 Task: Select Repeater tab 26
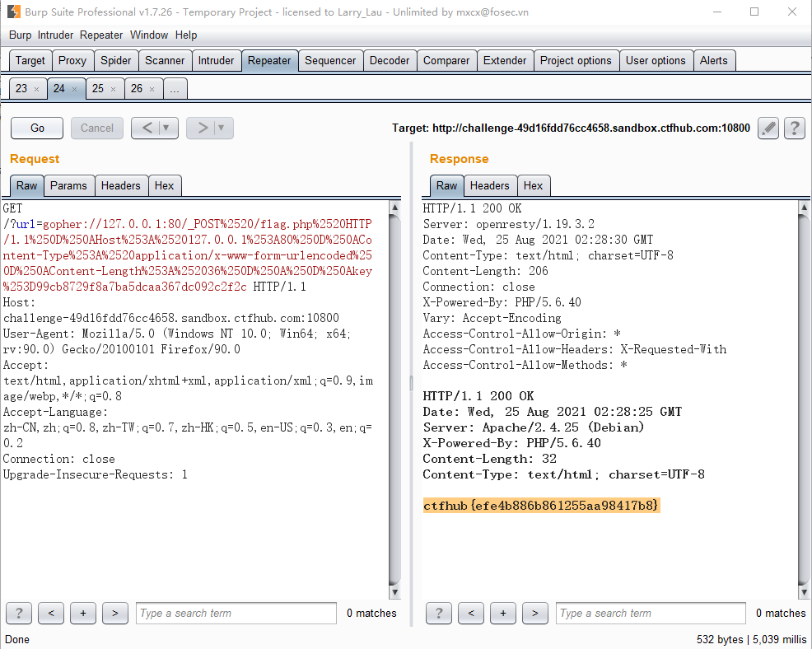click(137, 89)
